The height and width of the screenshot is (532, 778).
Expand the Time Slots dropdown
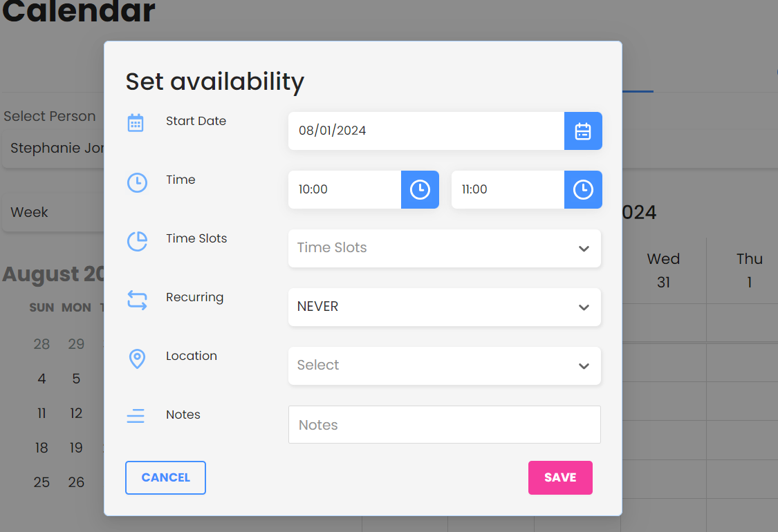tap(444, 249)
